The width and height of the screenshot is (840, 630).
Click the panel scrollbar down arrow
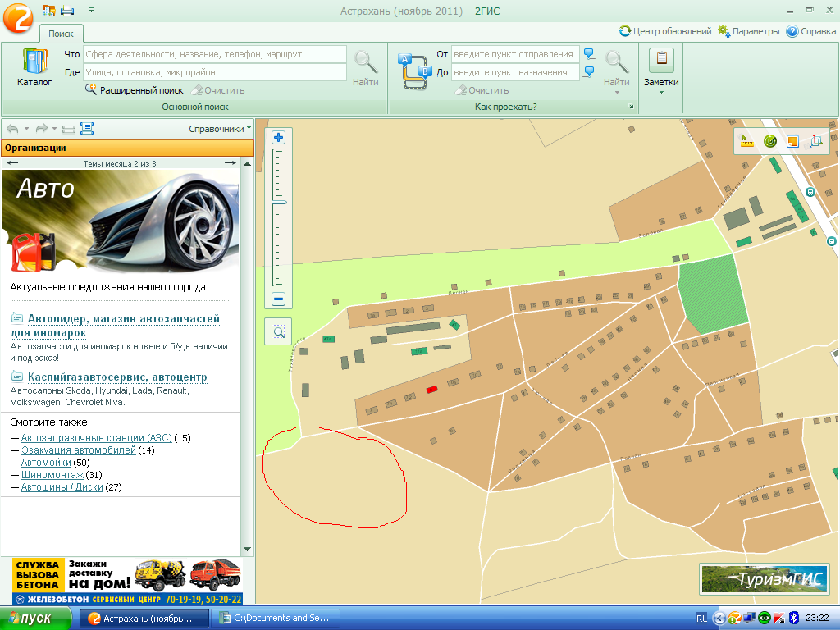(x=247, y=549)
